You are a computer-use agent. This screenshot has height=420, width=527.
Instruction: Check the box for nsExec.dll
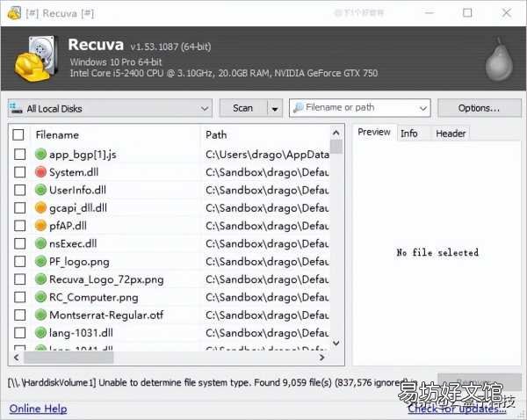(x=20, y=243)
